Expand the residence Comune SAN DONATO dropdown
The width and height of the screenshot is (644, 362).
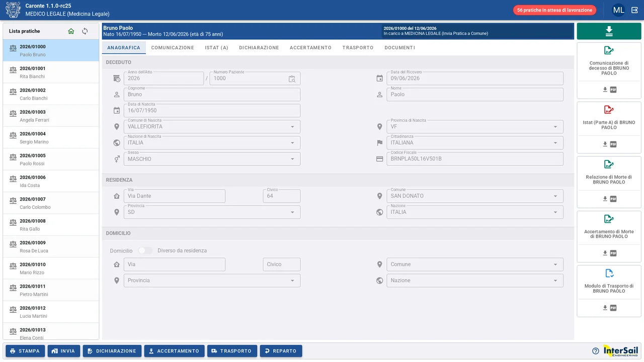click(x=555, y=196)
